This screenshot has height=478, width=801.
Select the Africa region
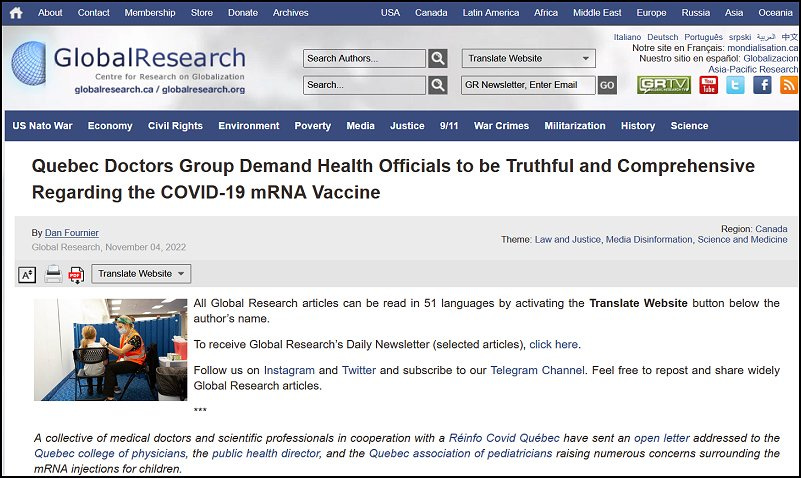pyautogui.click(x=546, y=13)
